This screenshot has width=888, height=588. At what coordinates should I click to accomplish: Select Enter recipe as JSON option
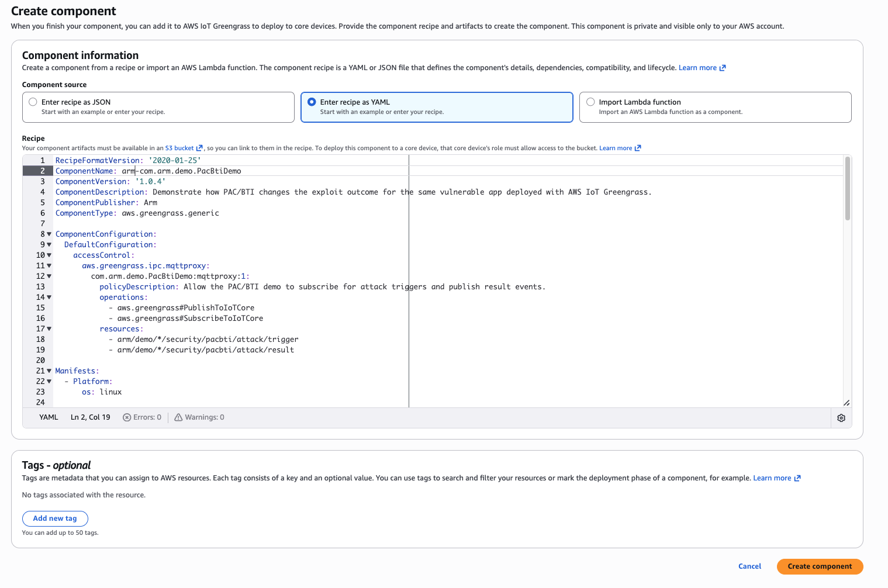tap(158, 107)
